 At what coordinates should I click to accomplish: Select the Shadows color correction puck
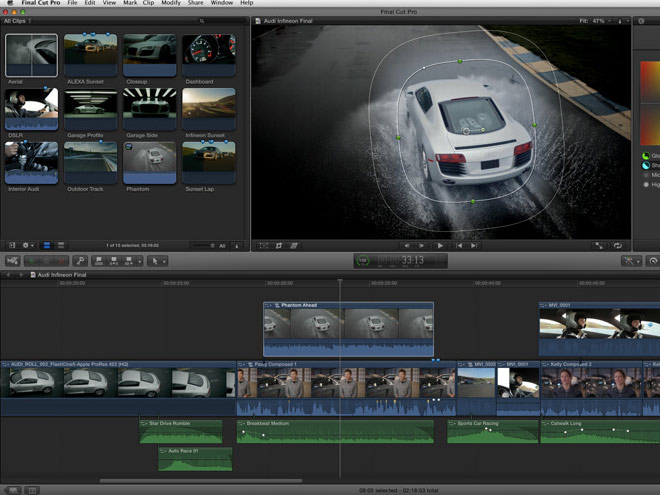tap(646, 165)
